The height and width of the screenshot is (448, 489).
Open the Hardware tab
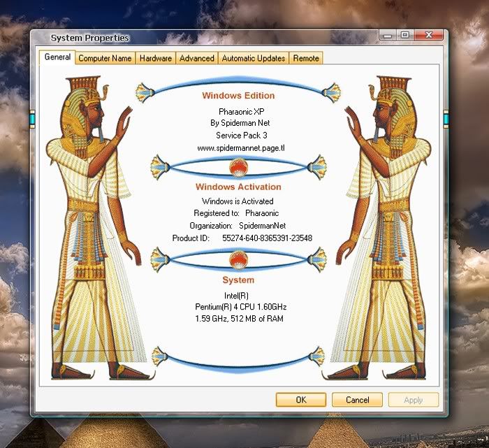(x=156, y=58)
